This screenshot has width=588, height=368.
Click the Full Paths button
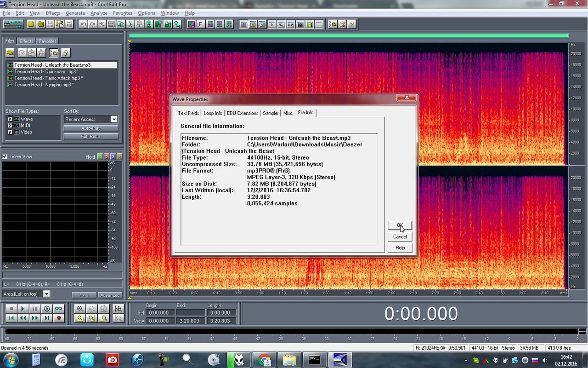(91, 137)
